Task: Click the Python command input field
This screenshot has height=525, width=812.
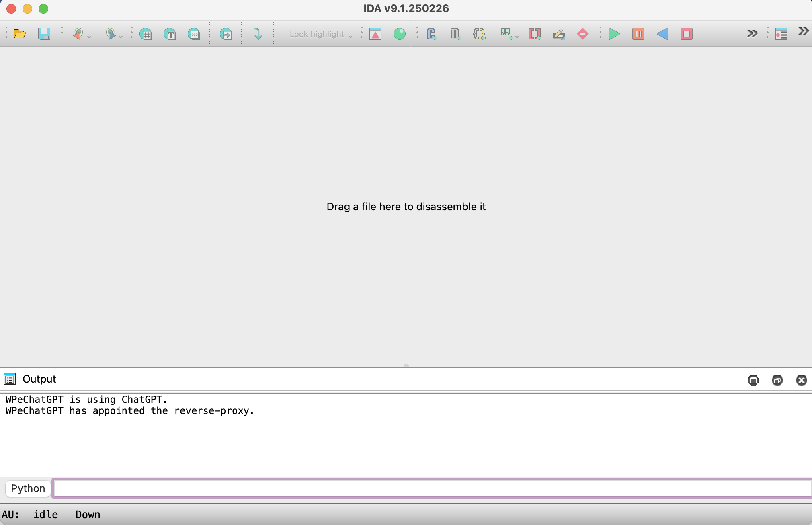Action: [432, 488]
